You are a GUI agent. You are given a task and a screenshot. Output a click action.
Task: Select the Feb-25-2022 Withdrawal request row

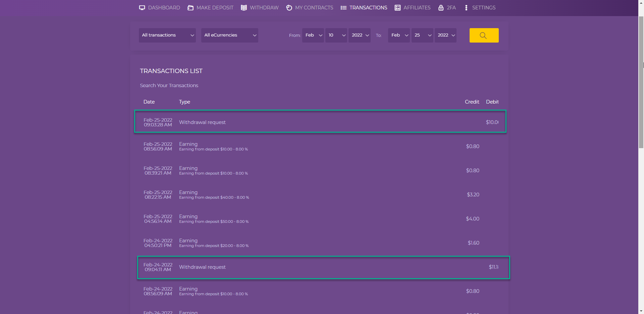[320, 122]
